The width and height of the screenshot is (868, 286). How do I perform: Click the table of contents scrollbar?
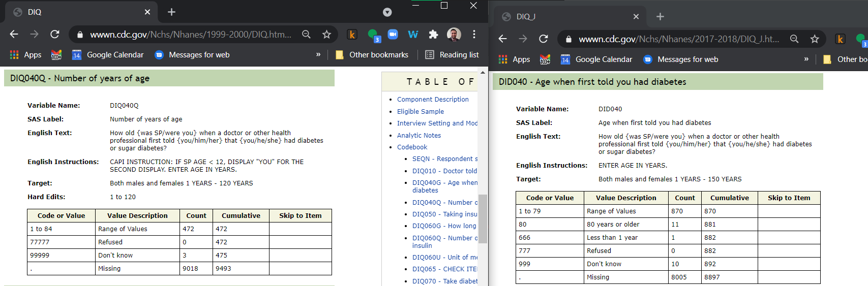tap(483, 218)
